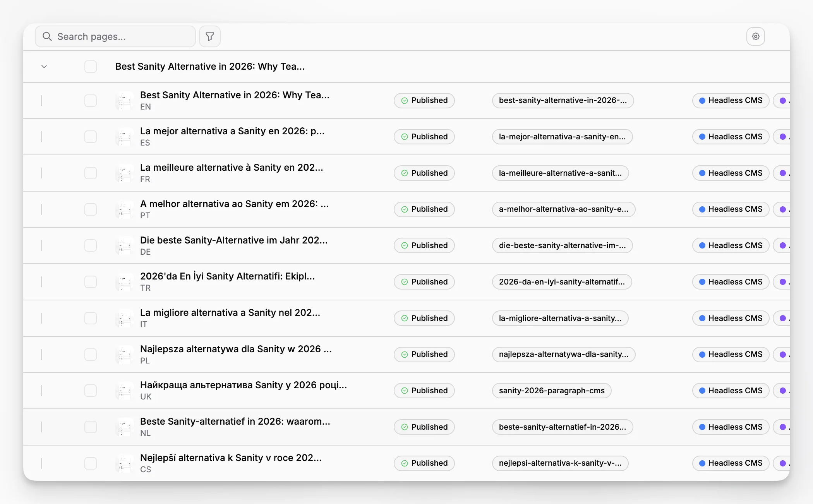Click slug 'beste-sanity-alternatief-in-2026...'

point(563,427)
